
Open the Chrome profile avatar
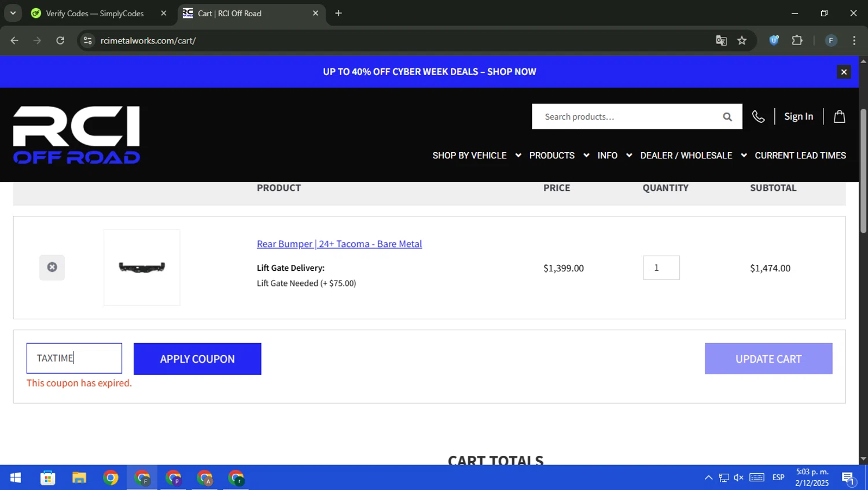[831, 40]
